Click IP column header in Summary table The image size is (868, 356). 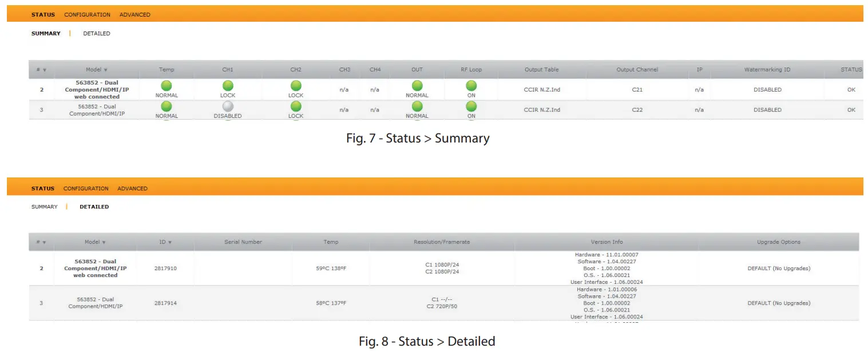pos(699,70)
